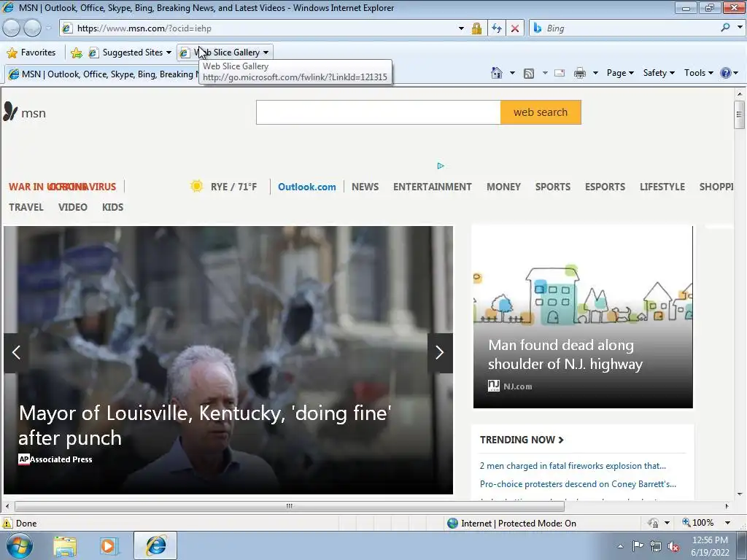Open Windows Explorer from taskbar

(65, 545)
